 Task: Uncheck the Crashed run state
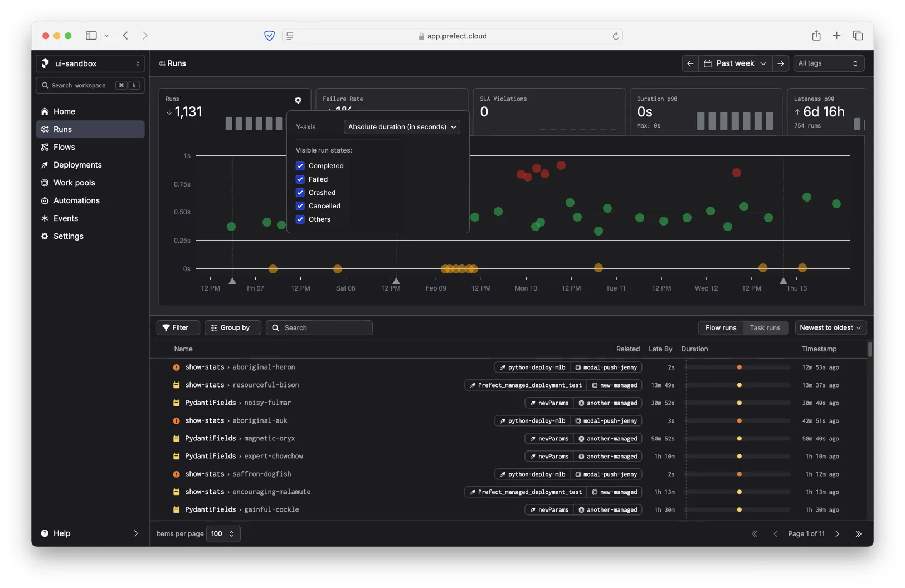coord(300,193)
